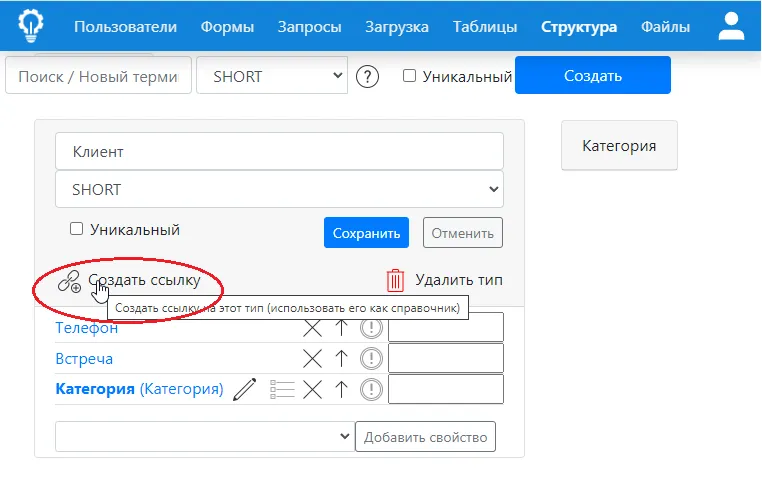Open the property select dropdown beside Добавить свойство

tap(205, 436)
